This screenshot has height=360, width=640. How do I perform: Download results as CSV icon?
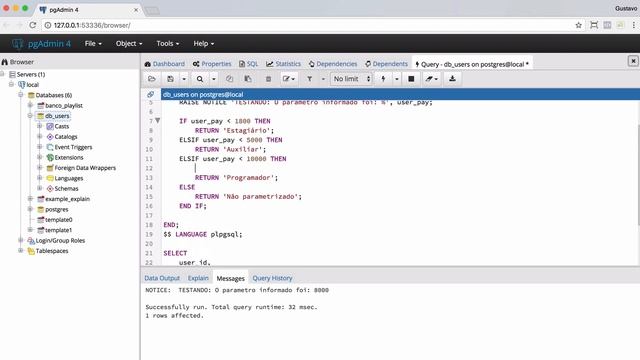pyautogui.click(x=452, y=79)
